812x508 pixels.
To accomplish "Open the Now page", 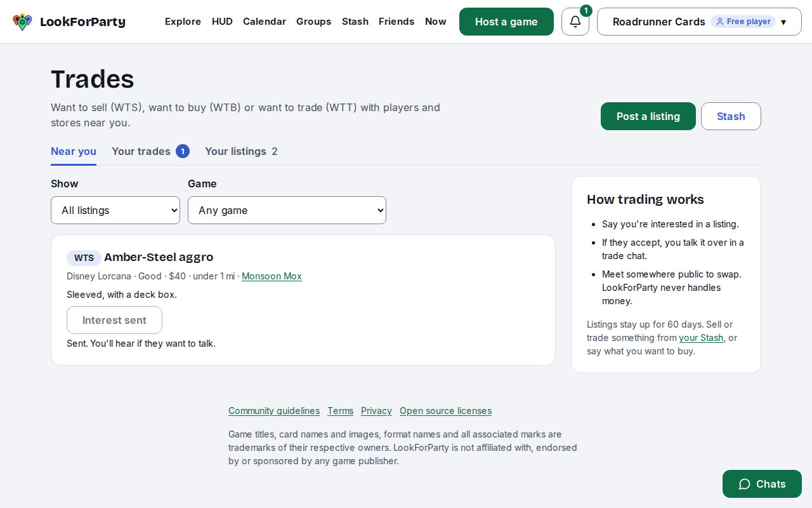I will click(x=436, y=22).
